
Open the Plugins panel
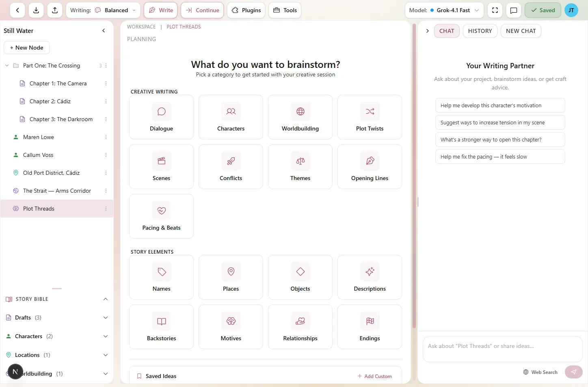click(x=246, y=10)
